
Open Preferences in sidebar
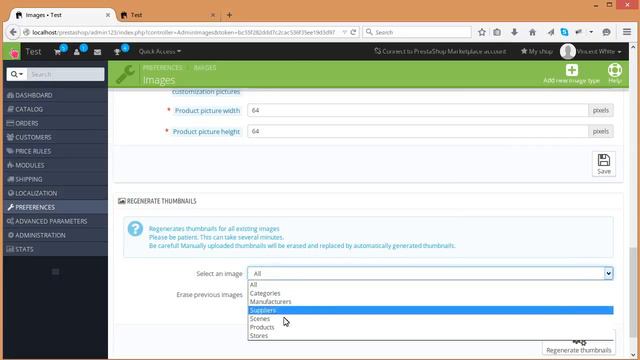click(x=56, y=207)
